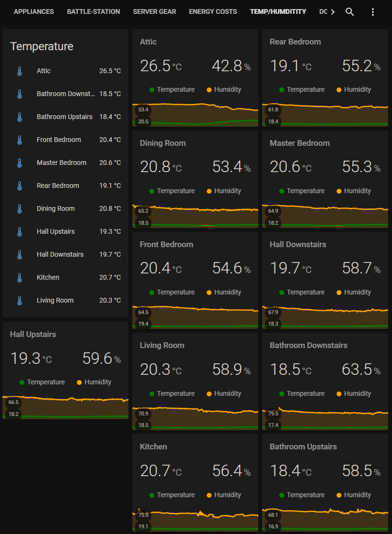Open Front Bedroom 54.6 % humidity reading
Viewport: 392px width, 534px height.
coord(232,268)
